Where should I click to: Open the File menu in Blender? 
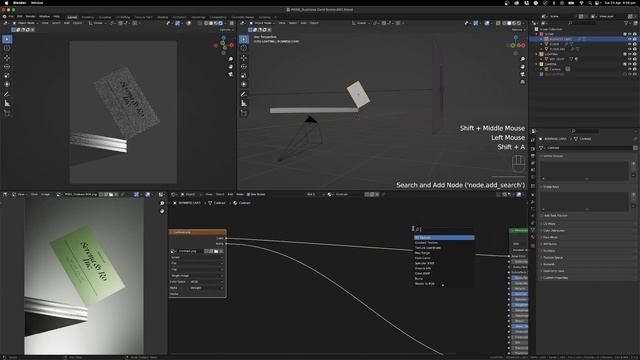[11, 16]
